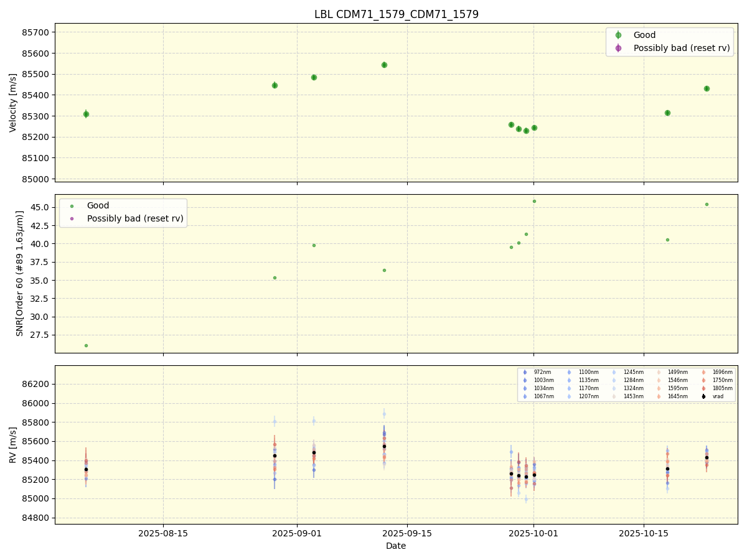Click the 1750nm label in RV legend
This screenshot has height=560, width=747.
[722, 380]
